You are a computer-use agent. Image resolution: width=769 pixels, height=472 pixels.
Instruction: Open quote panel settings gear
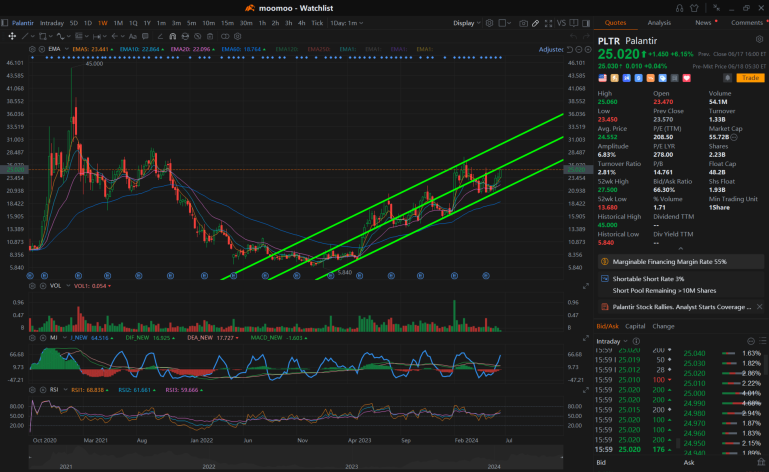(760, 39)
